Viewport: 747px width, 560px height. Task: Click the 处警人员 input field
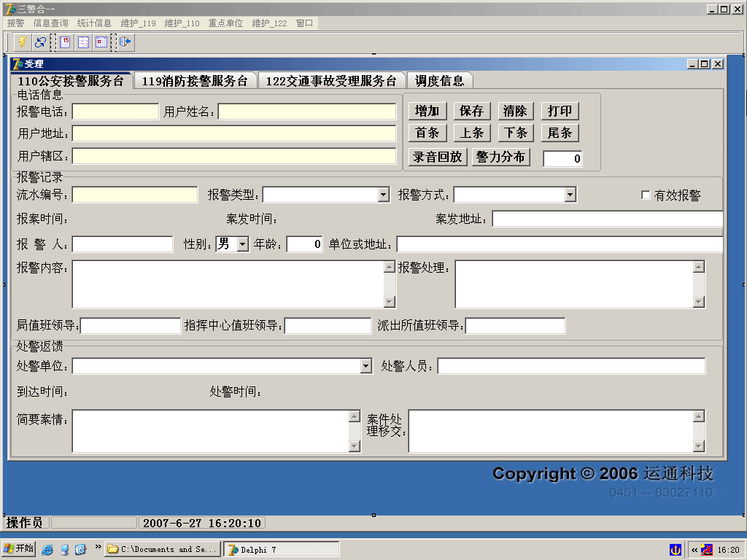[x=571, y=366]
